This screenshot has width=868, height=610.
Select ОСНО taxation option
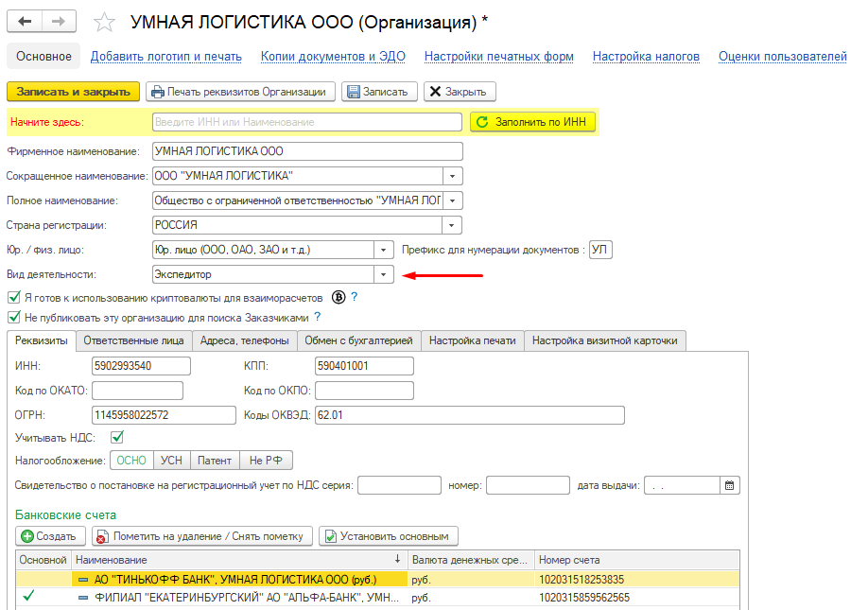click(x=131, y=461)
